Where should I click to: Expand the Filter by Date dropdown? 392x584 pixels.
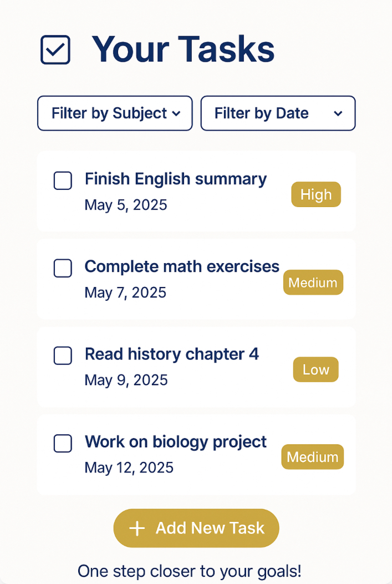278,113
